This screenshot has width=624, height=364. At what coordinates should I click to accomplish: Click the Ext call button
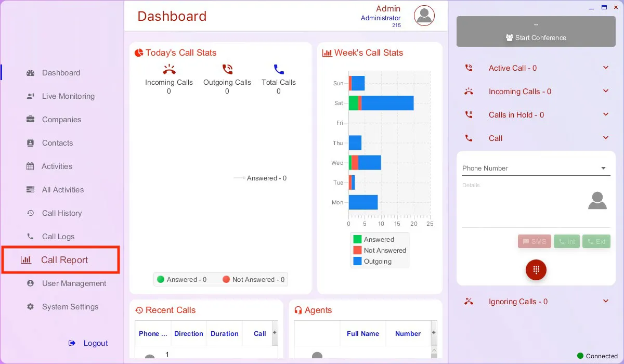tap(596, 241)
